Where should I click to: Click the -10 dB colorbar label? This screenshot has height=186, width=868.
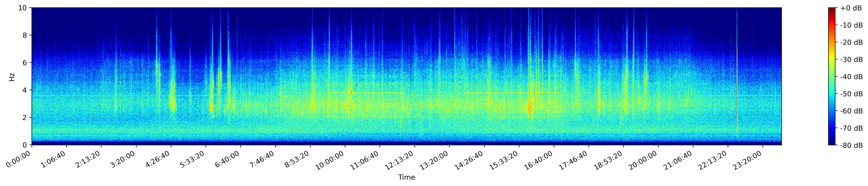[852, 25]
